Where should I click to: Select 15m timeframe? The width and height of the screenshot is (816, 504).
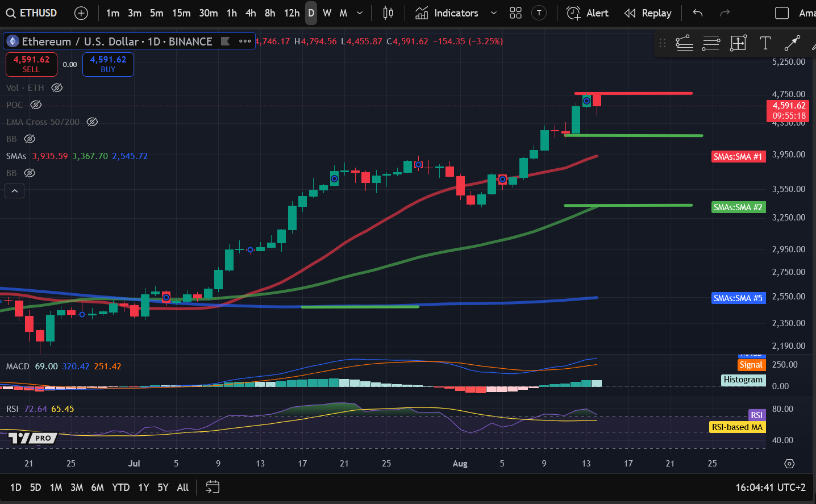181,13
